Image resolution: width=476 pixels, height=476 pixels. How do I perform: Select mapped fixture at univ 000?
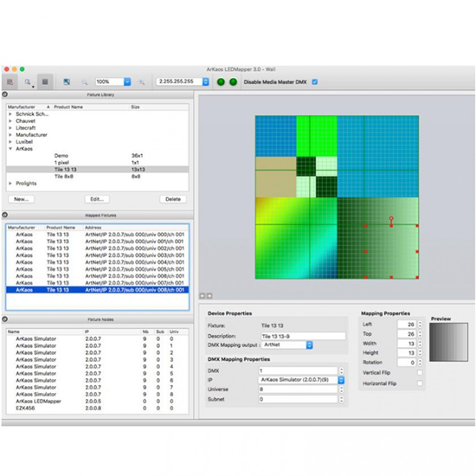tap(97, 235)
